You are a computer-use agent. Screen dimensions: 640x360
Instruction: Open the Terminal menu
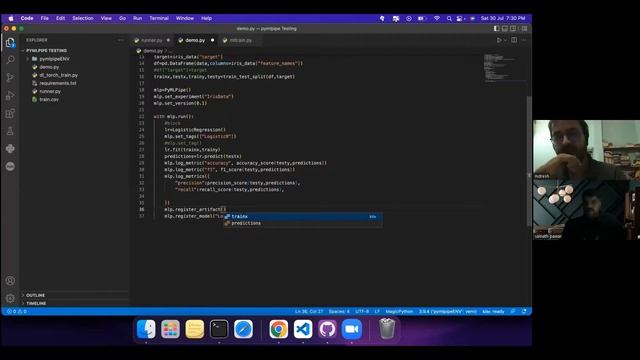coord(159,18)
